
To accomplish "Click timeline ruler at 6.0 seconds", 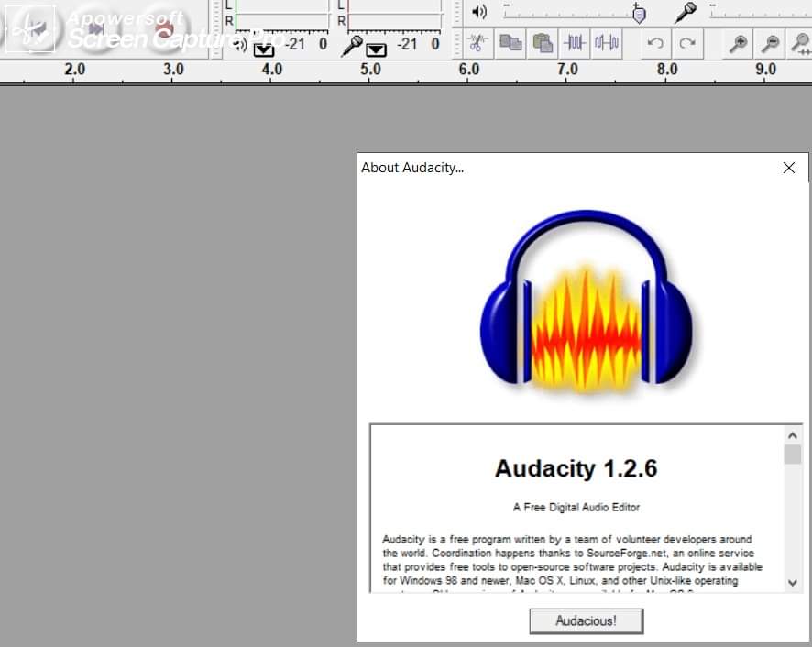I will point(468,70).
